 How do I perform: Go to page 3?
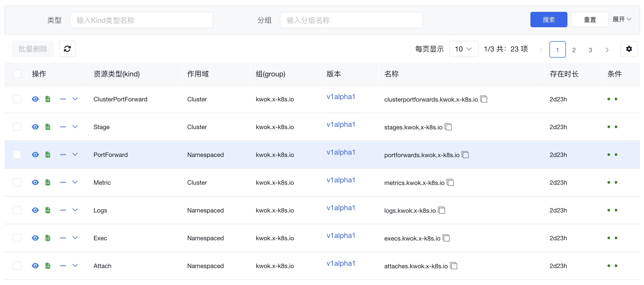click(x=590, y=50)
